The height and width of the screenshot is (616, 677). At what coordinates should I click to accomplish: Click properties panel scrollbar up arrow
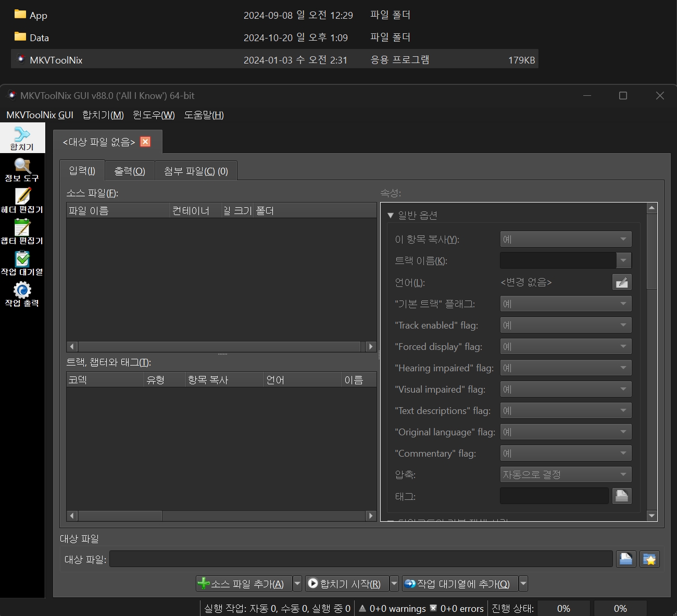(652, 208)
